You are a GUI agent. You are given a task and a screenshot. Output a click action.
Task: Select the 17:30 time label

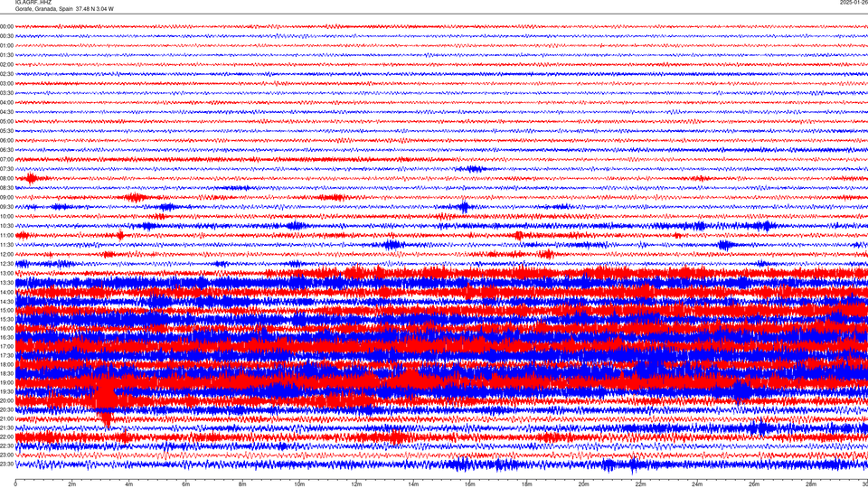click(6, 355)
